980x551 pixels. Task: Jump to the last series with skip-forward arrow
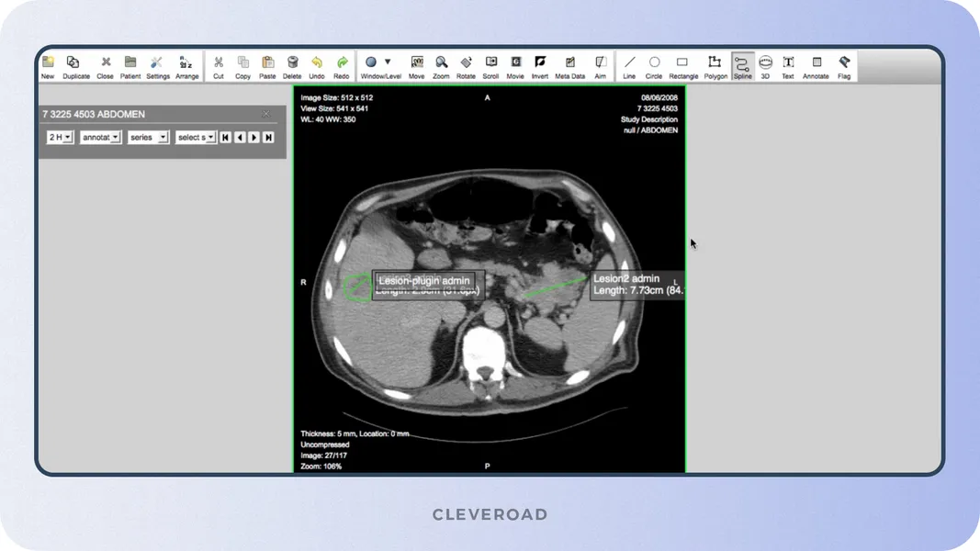[x=266, y=137]
